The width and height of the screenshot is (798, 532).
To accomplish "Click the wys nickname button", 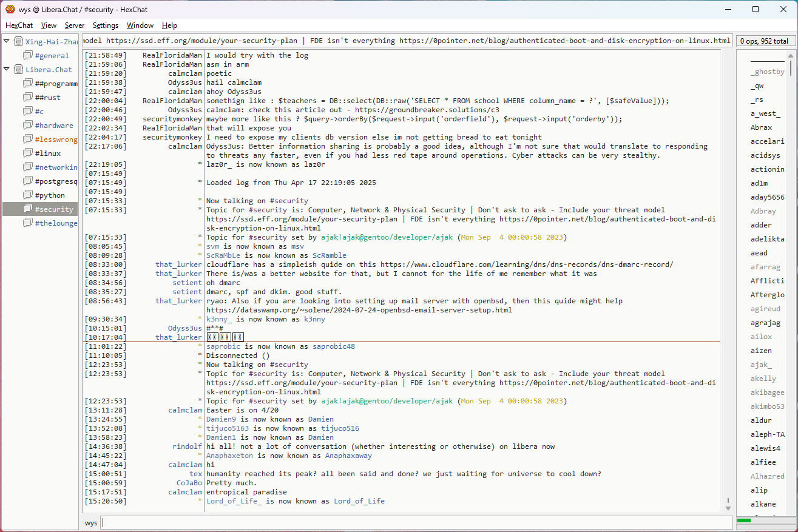I will coord(91,523).
